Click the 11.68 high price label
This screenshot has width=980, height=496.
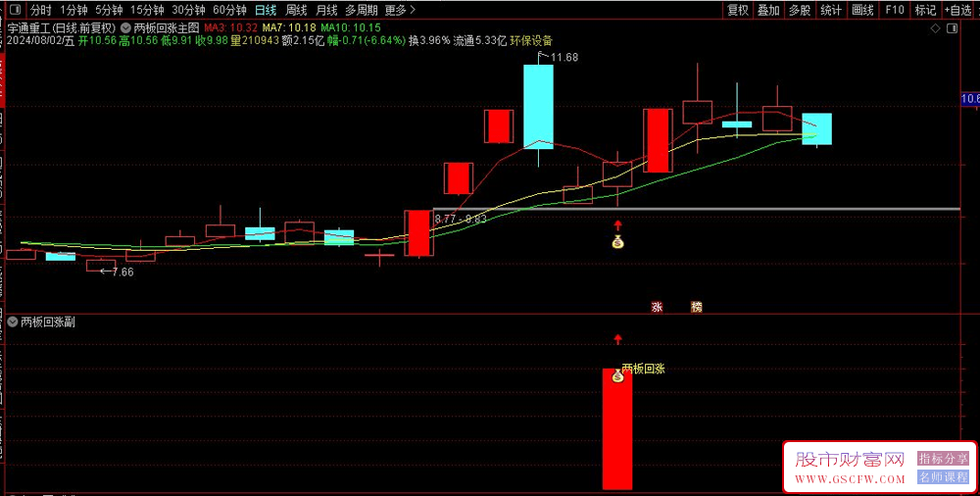pos(564,58)
